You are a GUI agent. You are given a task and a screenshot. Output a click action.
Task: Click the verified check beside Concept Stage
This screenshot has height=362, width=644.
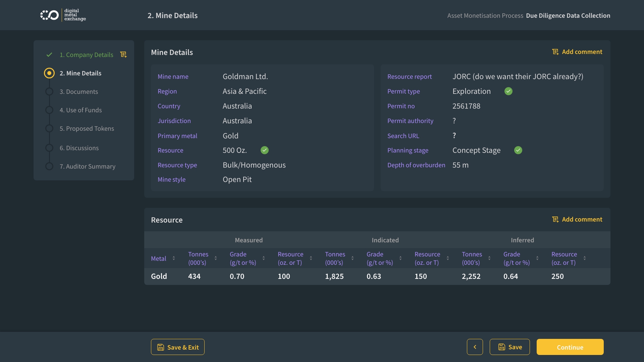(518, 150)
